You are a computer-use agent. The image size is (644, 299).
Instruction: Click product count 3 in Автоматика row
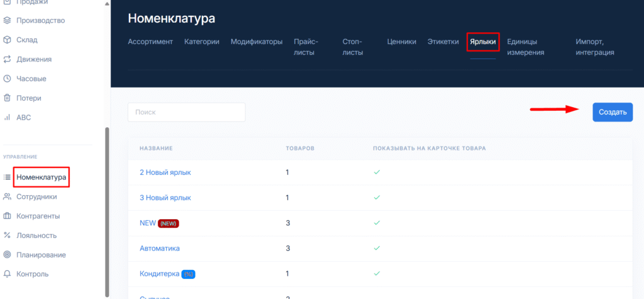(x=288, y=249)
